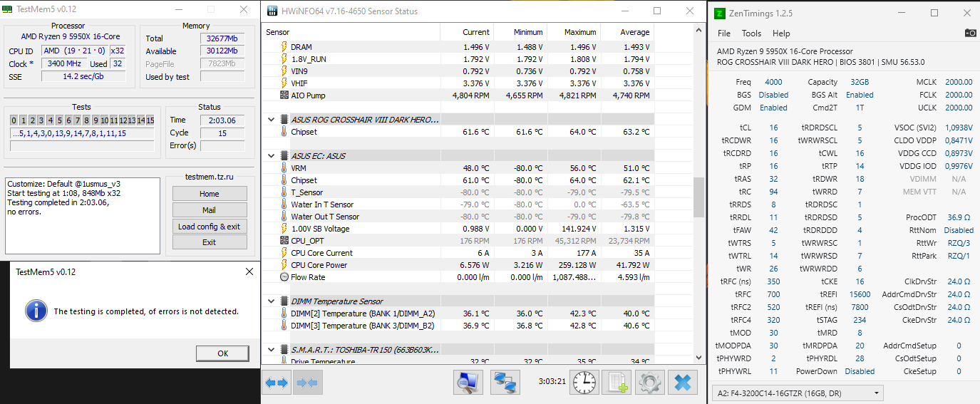
Task: Collapse the S.M.A.R.T.: TOSHIBA-TR150 group
Action: tap(271, 350)
